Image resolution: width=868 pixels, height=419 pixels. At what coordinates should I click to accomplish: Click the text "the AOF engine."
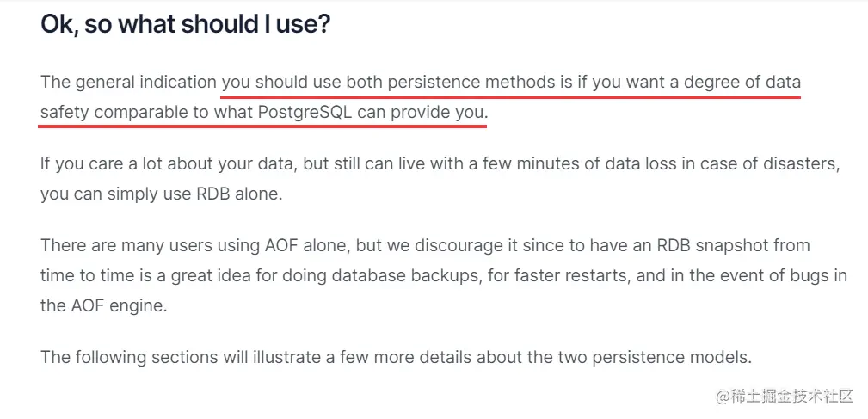pos(103,305)
